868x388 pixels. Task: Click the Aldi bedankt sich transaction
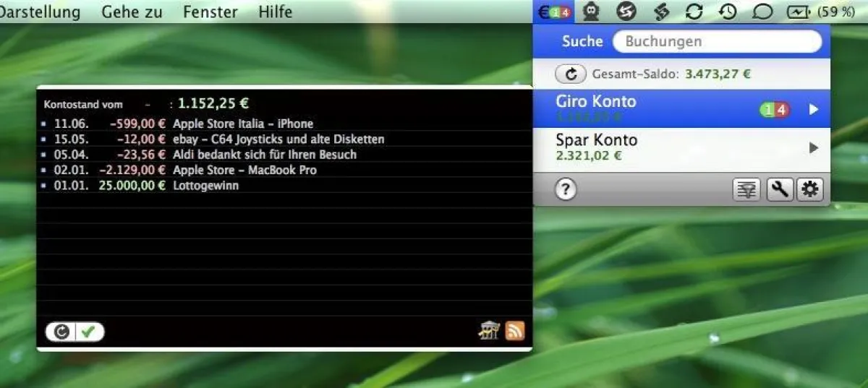click(285, 154)
